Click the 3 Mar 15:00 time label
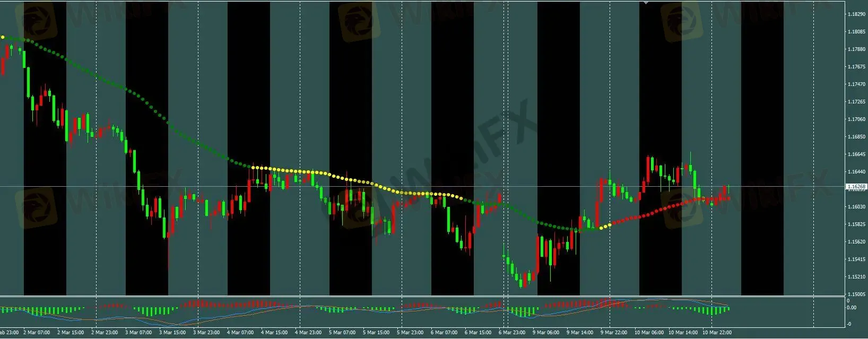The height and width of the screenshot is (339, 868). coord(172,333)
